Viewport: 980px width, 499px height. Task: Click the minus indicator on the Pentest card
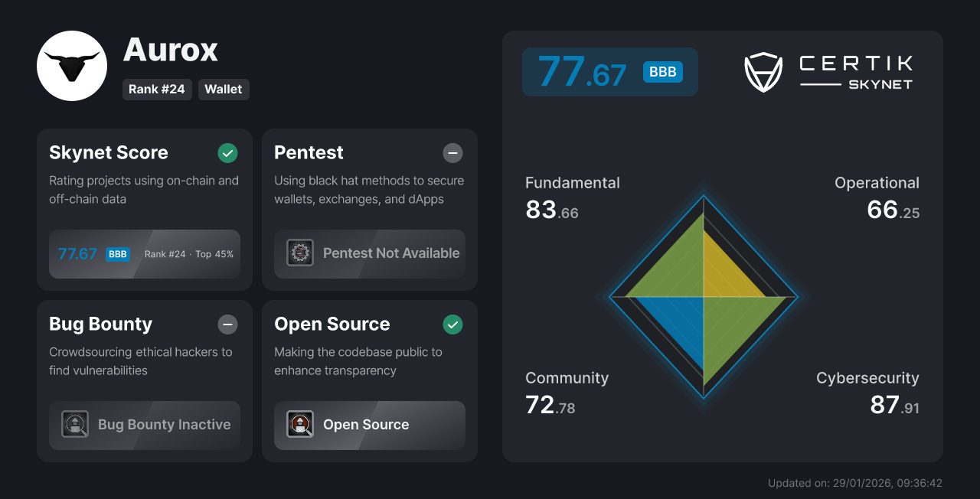pyautogui.click(x=452, y=153)
